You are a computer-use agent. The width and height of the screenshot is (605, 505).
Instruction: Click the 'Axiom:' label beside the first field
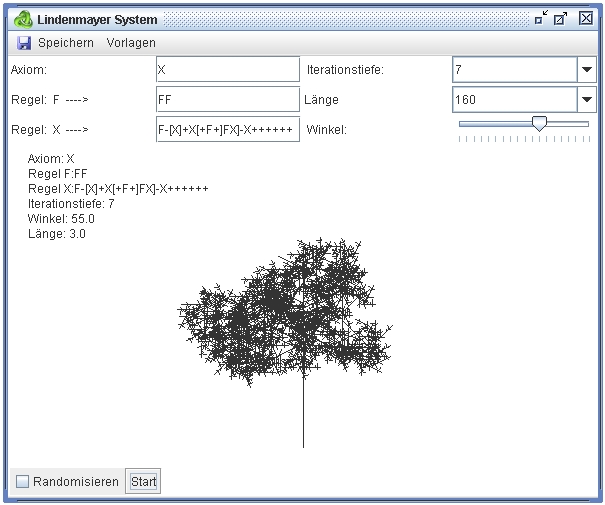29,70
